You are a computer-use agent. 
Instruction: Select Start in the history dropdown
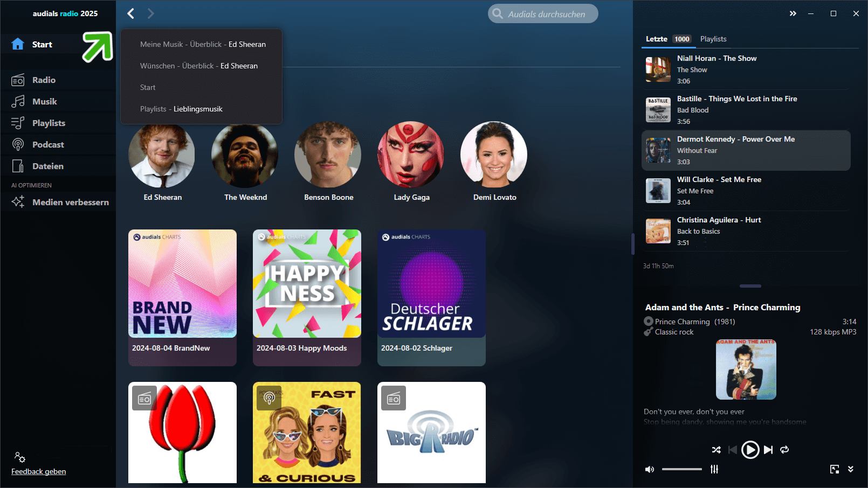tap(148, 87)
